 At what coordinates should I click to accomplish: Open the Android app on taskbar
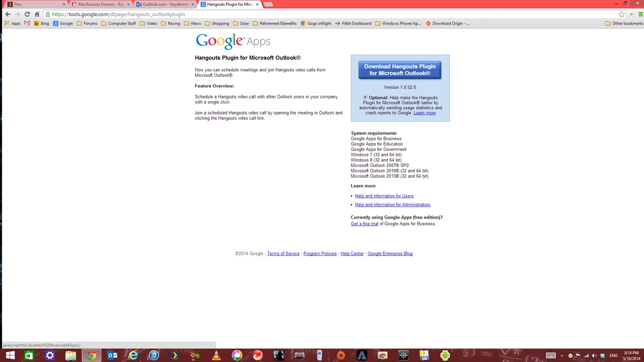445,355
